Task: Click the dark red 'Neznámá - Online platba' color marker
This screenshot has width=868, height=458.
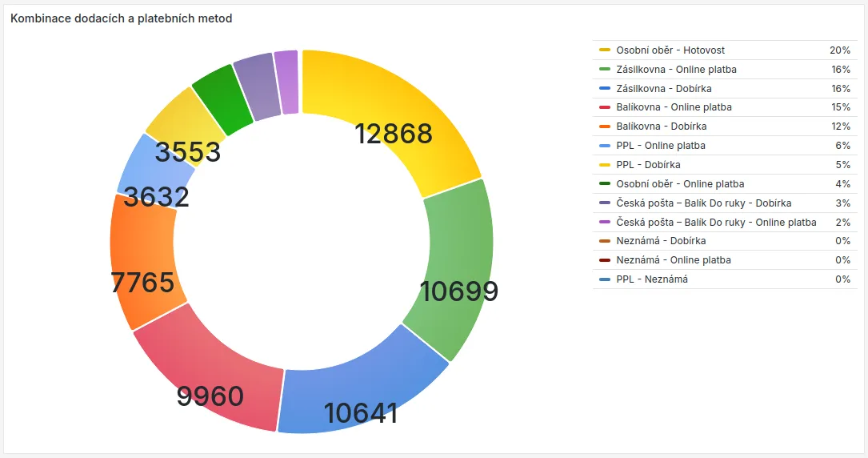Action: 605,260
